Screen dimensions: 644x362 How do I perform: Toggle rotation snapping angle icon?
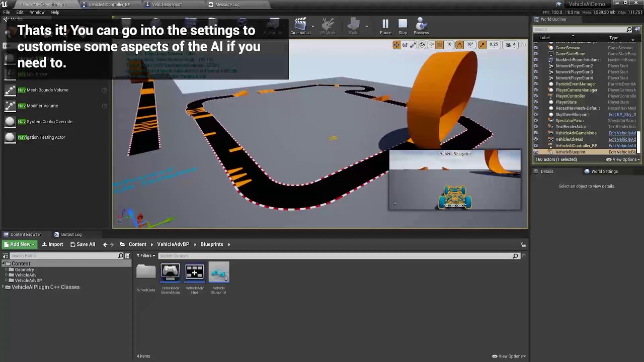click(459, 45)
